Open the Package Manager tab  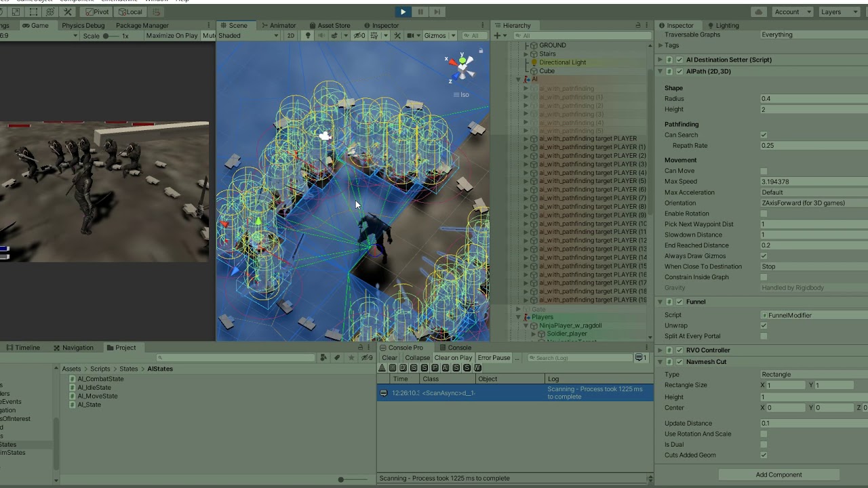pyautogui.click(x=142, y=25)
